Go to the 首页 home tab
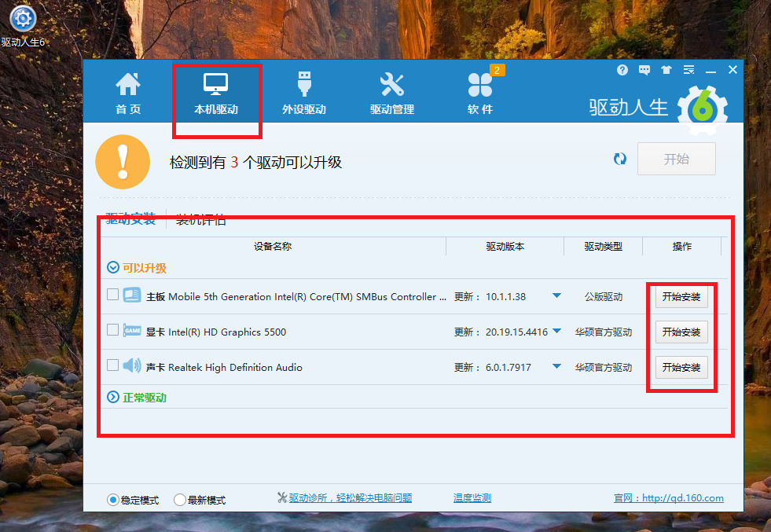Screen dimensions: 771x532 click(x=128, y=94)
